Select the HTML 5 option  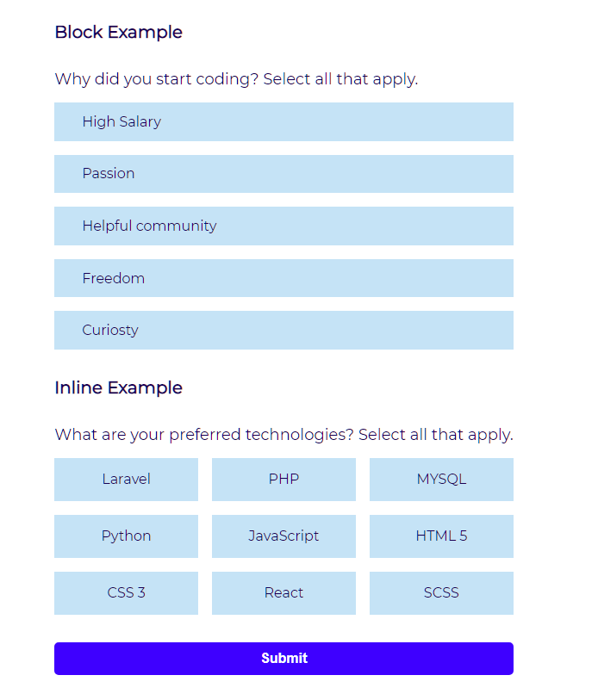[441, 536]
